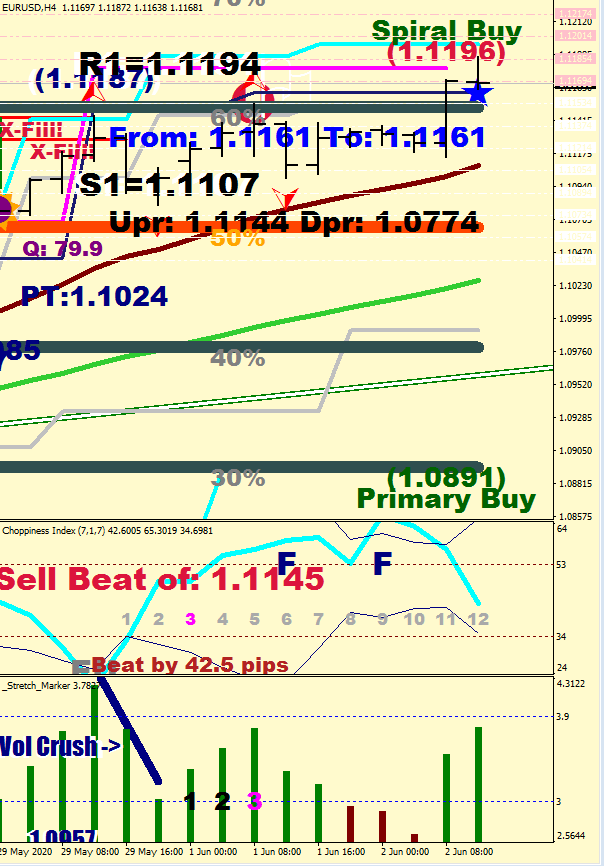Click the blue star marker
The height and width of the screenshot is (866, 604).
(479, 93)
